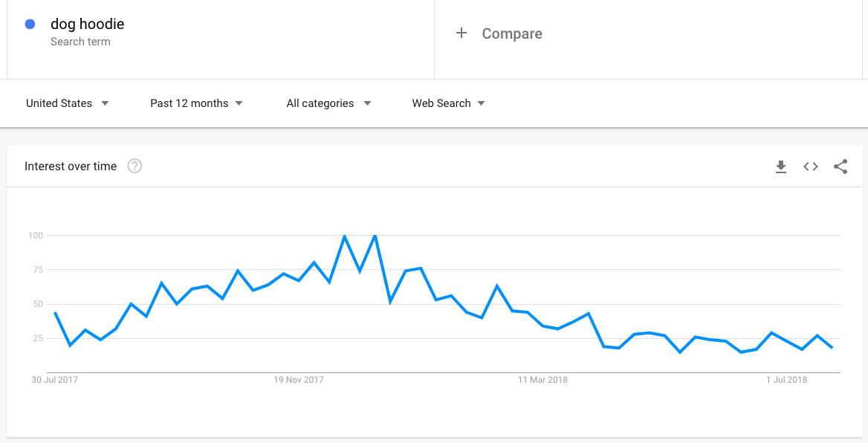Download the interest over time data as CSV
Screen dimensions: 868x443
click(781, 166)
